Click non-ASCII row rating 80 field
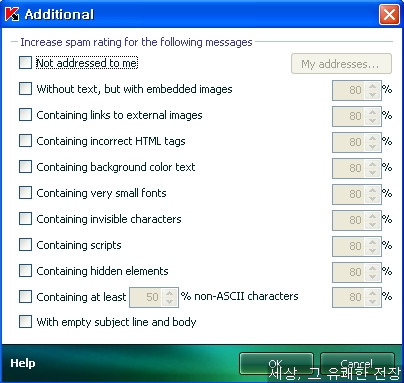404x383 pixels. point(349,297)
